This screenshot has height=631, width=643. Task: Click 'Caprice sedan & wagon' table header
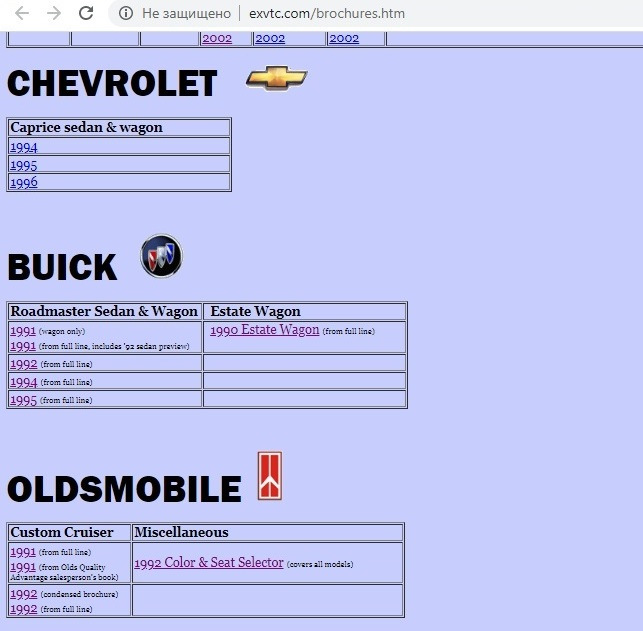[87, 128]
